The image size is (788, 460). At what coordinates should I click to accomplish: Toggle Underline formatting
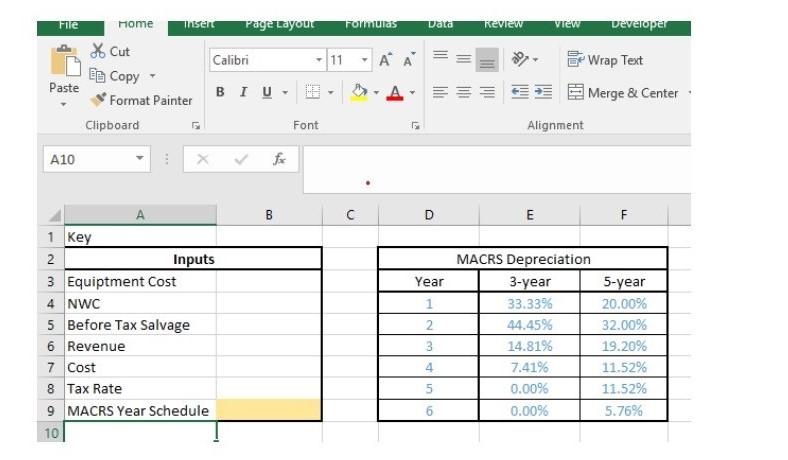pos(267,92)
